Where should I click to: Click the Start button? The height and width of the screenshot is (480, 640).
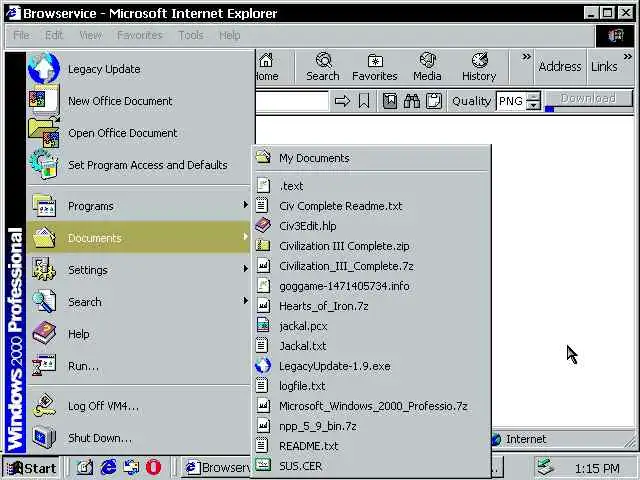(x=32, y=467)
